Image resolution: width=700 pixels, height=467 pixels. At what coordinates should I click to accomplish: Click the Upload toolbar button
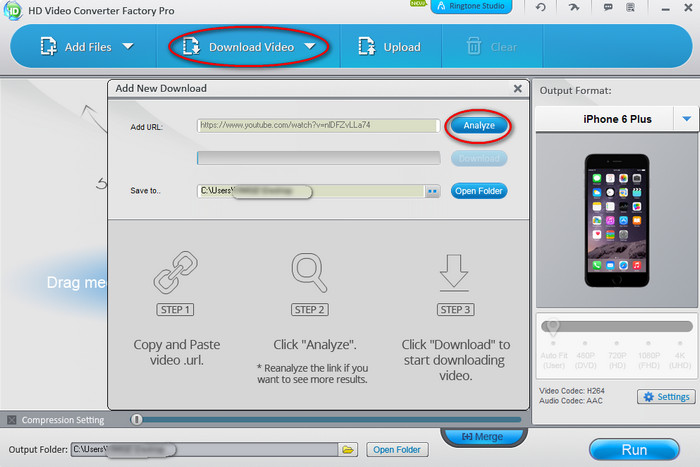(x=389, y=46)
